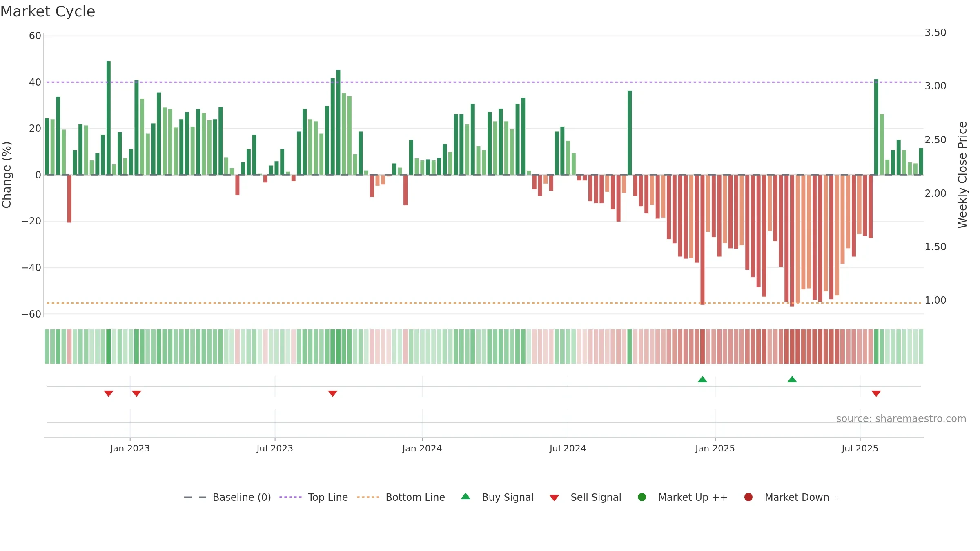Click the Change (%) axis title
Screen dimensions: 980x551
pos(7,175)
